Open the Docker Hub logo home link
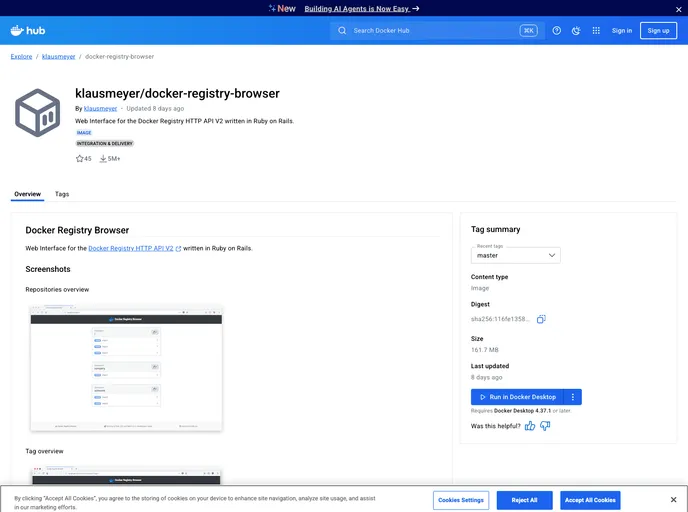The width and height of the screenshot is (688, 512). click(x=28, y=30)
